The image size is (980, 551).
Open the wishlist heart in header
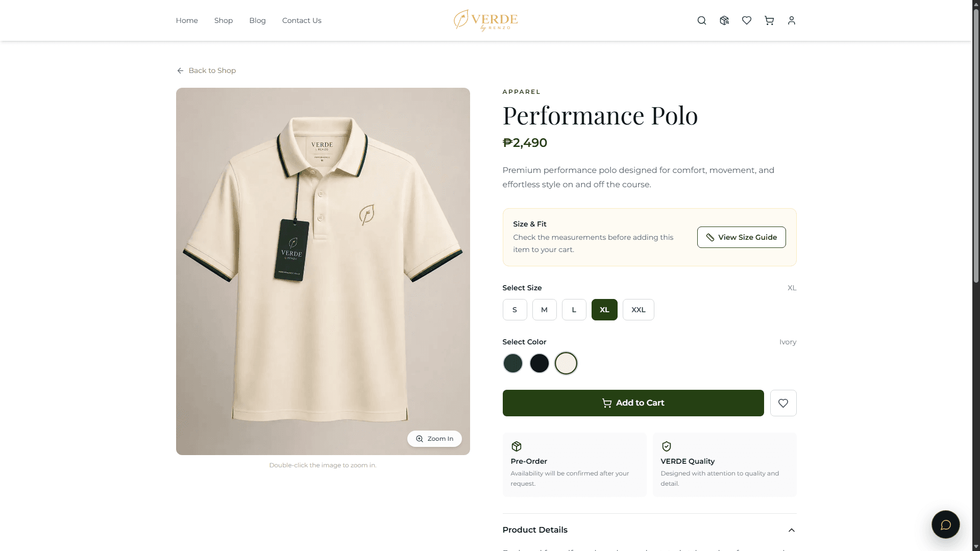pyautogui.click(x=747, y=20)
